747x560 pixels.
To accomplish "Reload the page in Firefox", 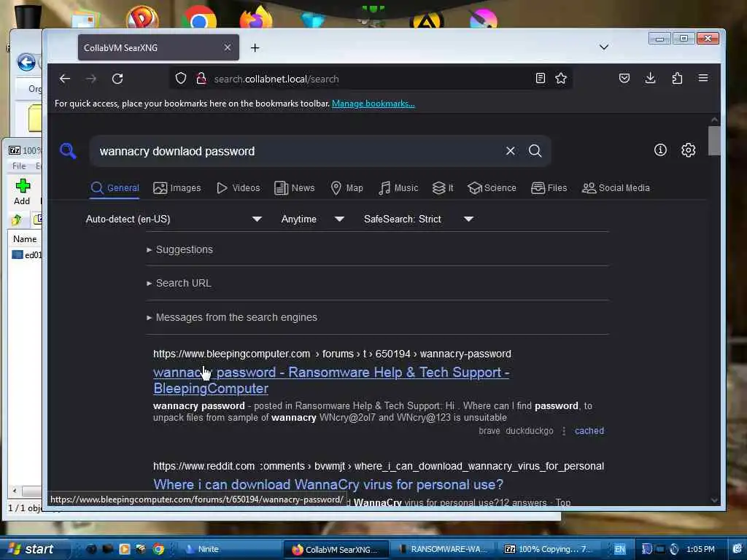I will (117, 79).
